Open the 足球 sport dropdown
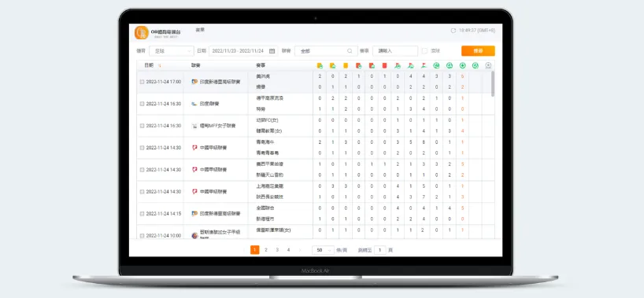The height and width of the screenshot is (298, 644). pos(172,51)
